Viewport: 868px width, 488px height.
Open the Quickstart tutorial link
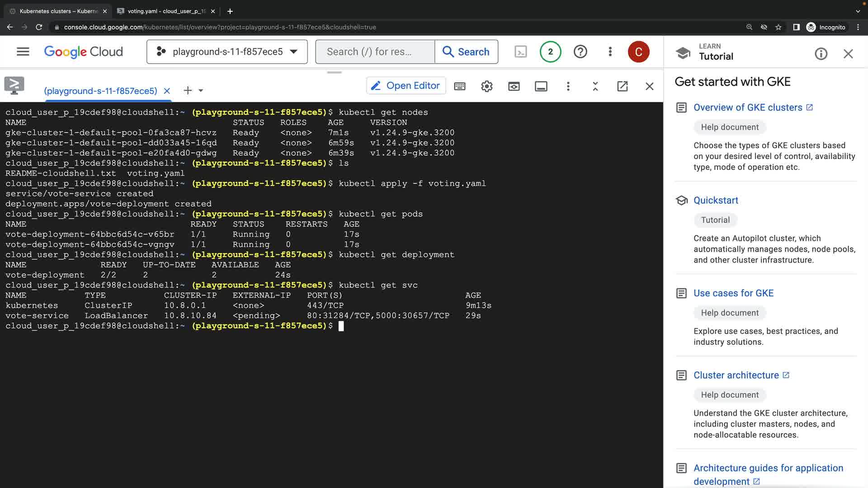[716, 200]
